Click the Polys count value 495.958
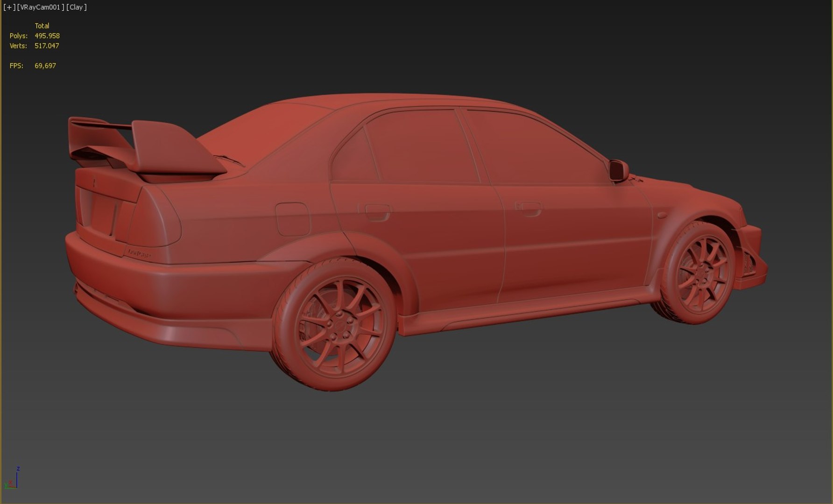The width and height of the screenshot is (833, 504). coord(47,36)
